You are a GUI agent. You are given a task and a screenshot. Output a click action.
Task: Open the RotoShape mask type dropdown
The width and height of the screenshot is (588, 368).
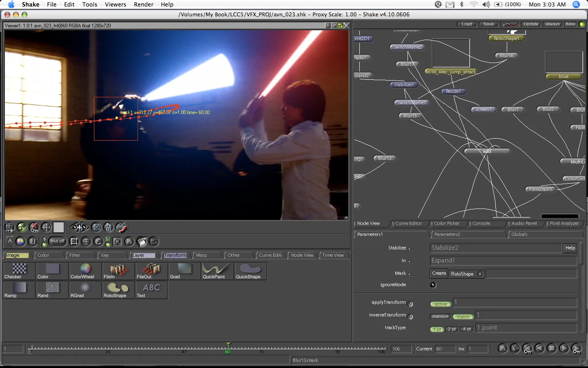(x=467, y=274)
